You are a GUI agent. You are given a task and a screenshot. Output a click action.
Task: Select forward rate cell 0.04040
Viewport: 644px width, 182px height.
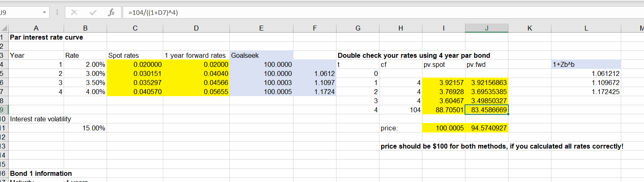(x=196, y=73)
